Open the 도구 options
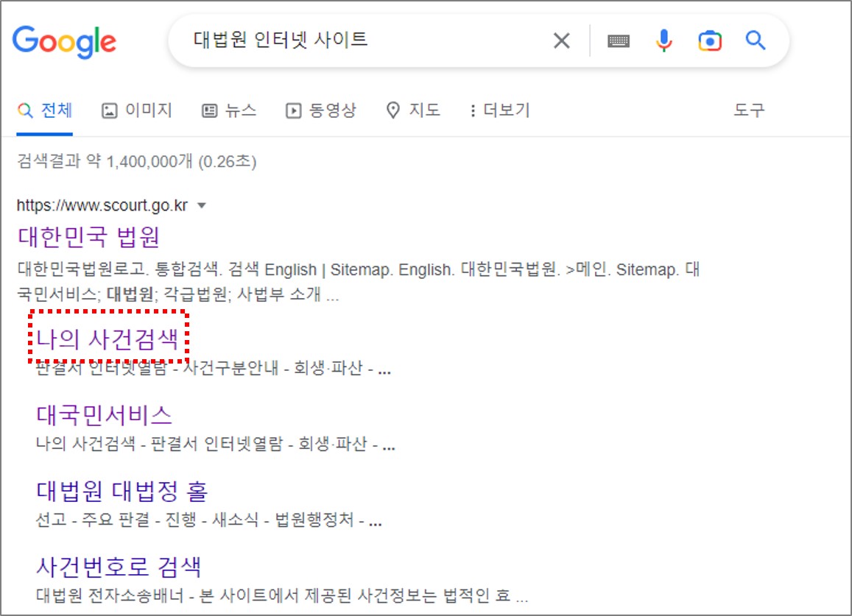This screenshot has height=616, width=852. coord(749,110)
